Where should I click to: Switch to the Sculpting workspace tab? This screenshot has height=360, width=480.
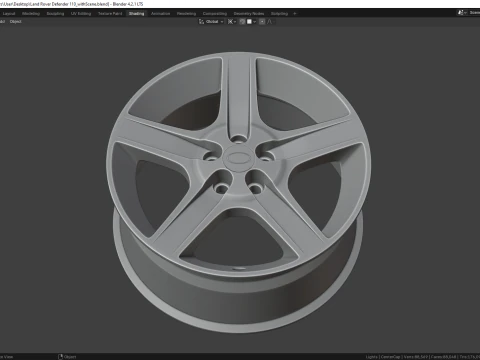(55, 14)
